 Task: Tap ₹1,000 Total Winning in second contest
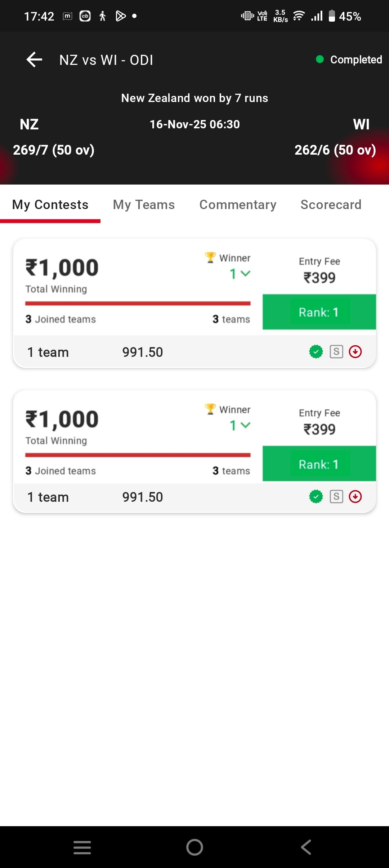point(62,420)
